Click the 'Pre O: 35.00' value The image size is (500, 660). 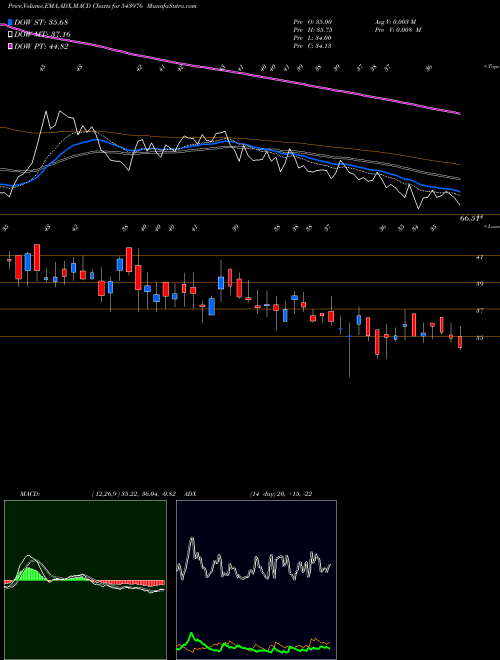313,22
